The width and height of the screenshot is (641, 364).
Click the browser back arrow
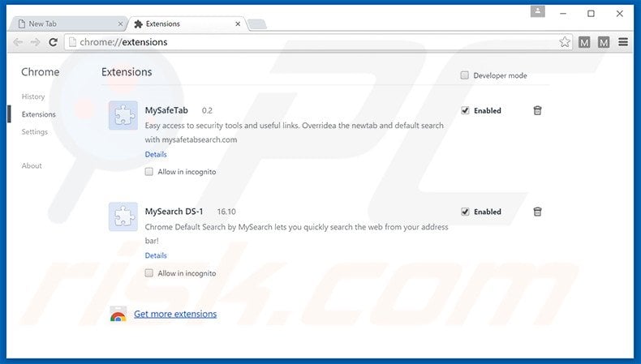point(18,42)
